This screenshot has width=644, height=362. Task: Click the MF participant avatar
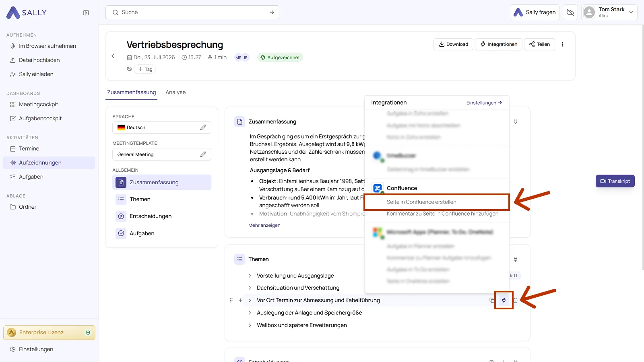click(238, 58)
